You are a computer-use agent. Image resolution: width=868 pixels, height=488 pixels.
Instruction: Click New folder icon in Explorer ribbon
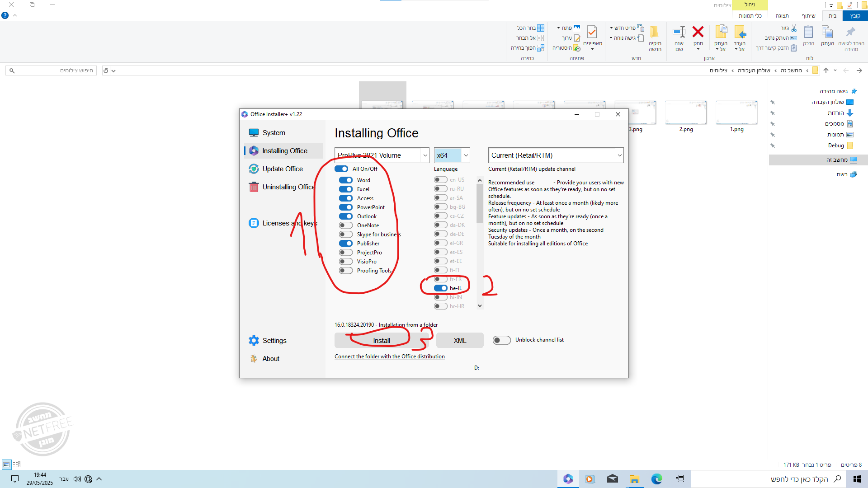tap(655, 32)
